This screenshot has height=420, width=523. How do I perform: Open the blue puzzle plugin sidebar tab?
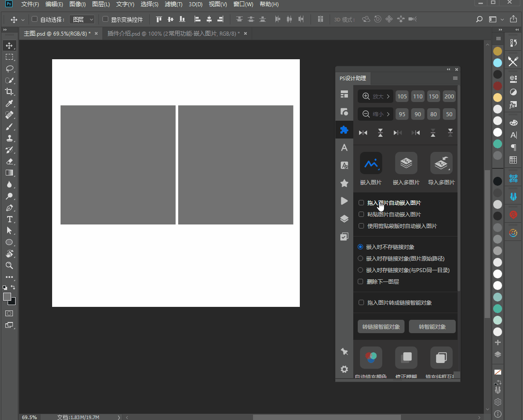tap(344, 130)
